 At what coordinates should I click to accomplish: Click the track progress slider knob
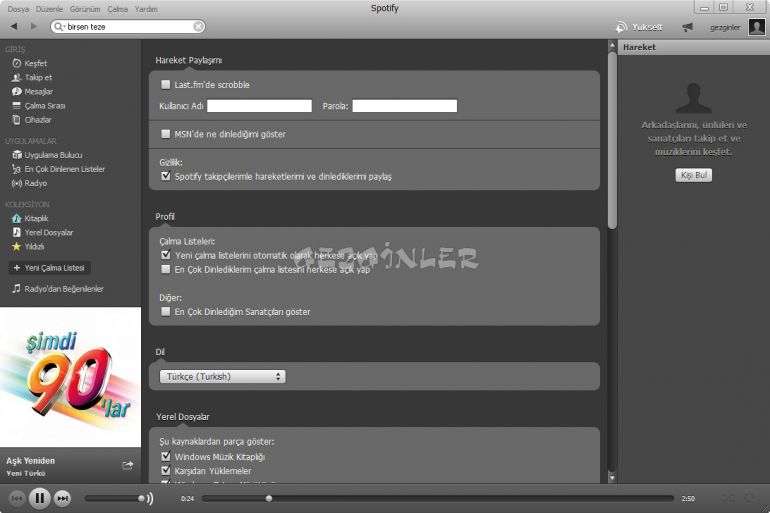(x=269, y=499)
